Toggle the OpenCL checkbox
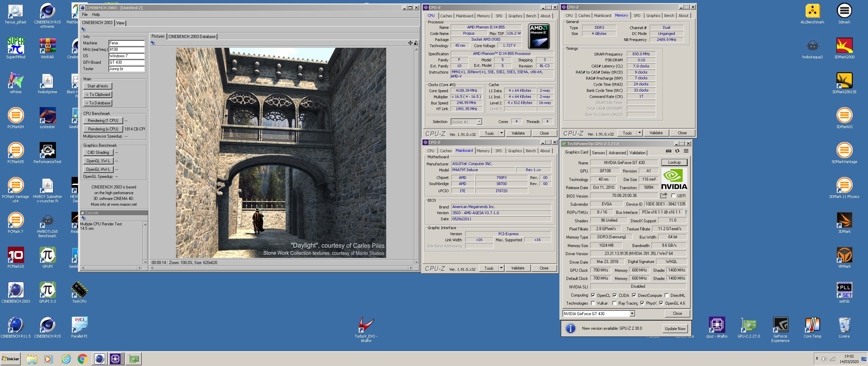 point(593,295)
